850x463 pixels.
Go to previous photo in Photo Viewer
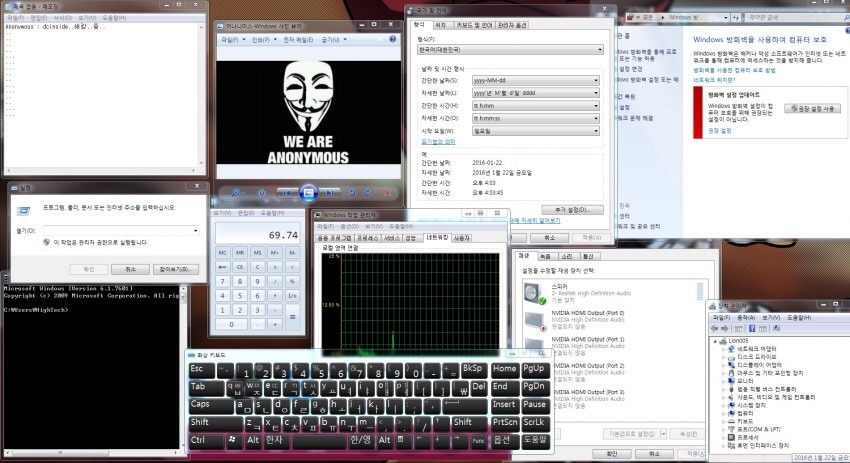[x=287, y=193]
